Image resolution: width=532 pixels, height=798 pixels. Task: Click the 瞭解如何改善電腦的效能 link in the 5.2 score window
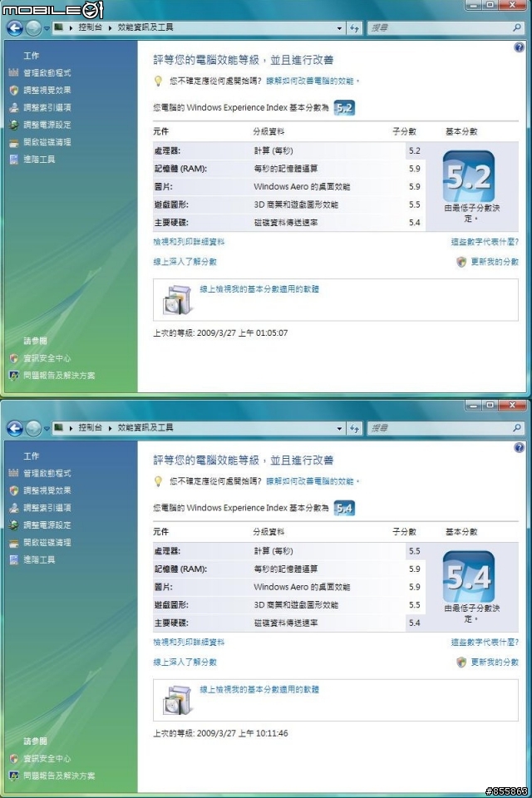pos(309,81)
